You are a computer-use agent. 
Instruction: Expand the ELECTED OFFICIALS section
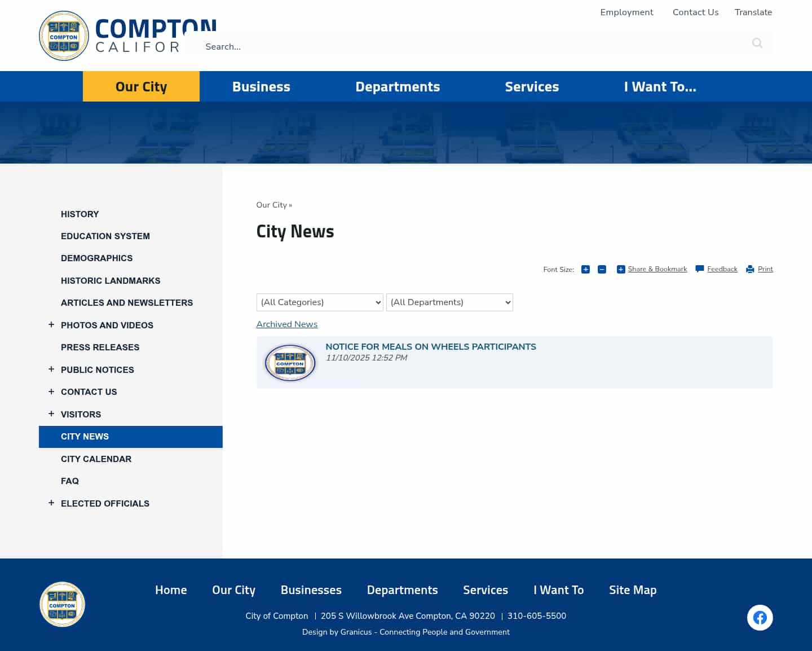[x=51, y=503]
